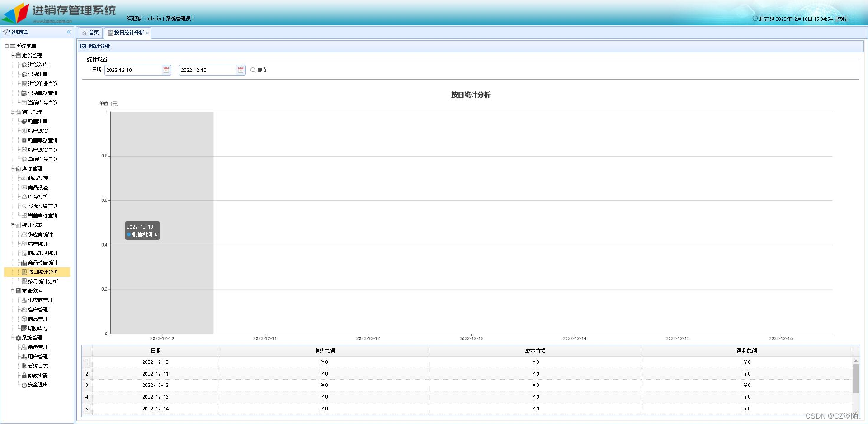Click the 2022-12-13 x-axis label

click(x=471, y=338)
